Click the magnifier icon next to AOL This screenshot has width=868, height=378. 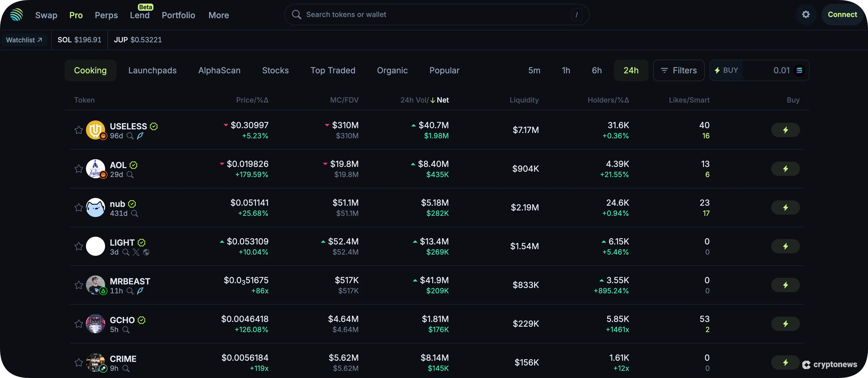click(130, 175)
